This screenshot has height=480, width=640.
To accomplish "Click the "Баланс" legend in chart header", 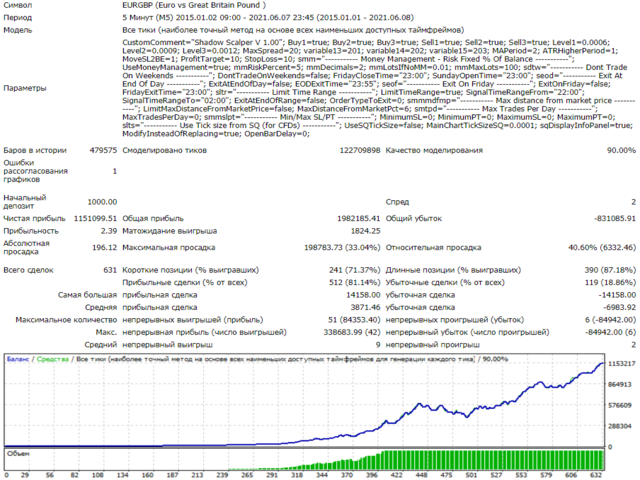I will [18, 359].
